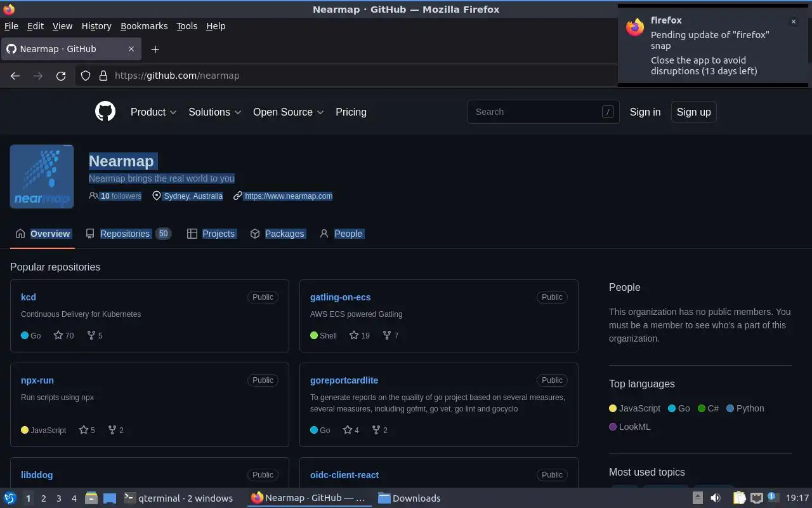Click the slash shortcut icon in search box

(608, 112)
